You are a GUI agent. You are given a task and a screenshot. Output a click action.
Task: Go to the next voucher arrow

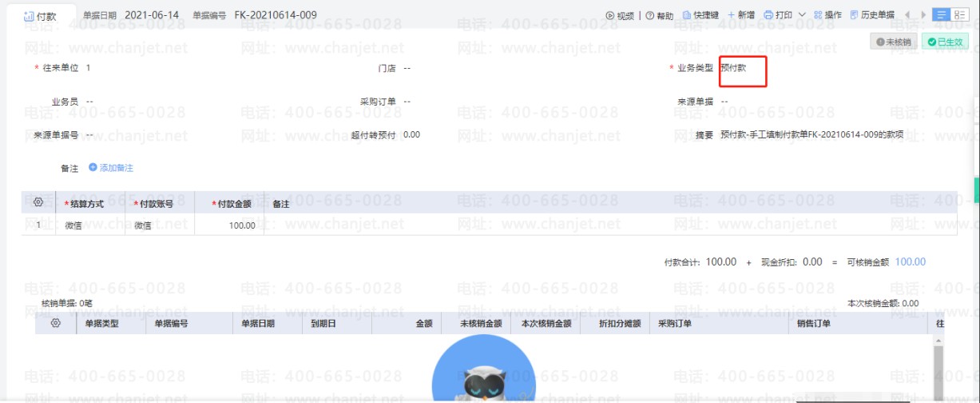pyautogui.click(x=924, y=15)
